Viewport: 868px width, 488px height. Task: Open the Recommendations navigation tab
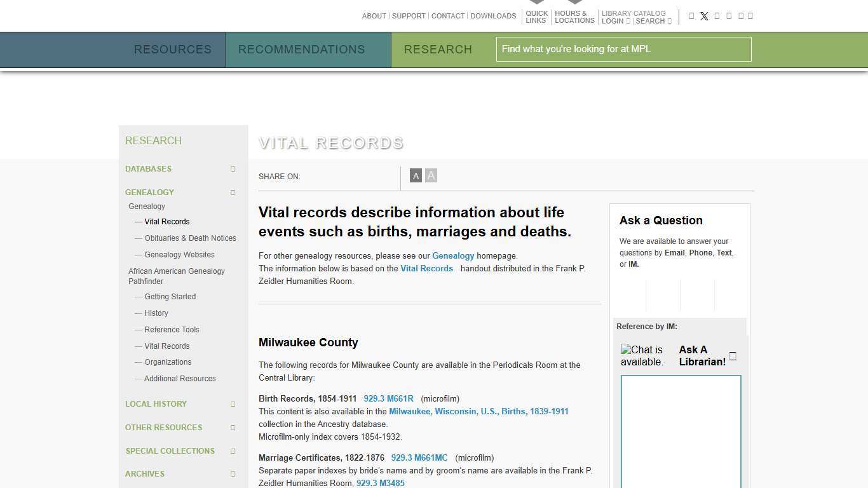coord(301,50)
